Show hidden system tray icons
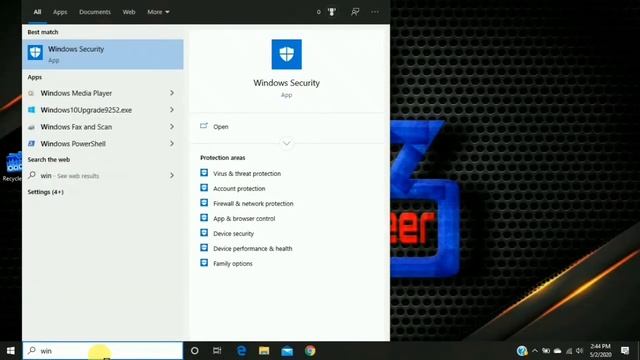Image resolution: width=640 pixels, height=360 pixels. [535, 351]
